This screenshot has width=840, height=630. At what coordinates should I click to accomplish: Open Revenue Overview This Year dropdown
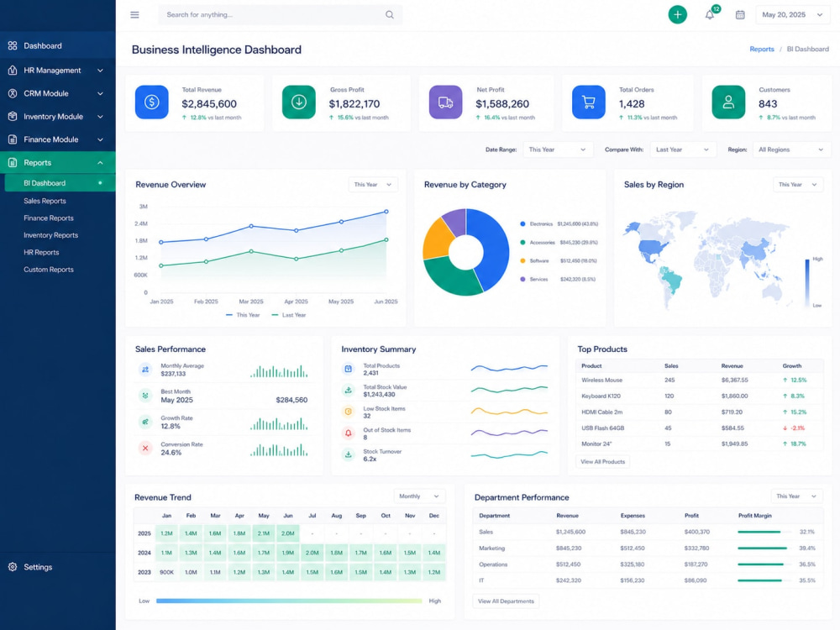point(373,184)
